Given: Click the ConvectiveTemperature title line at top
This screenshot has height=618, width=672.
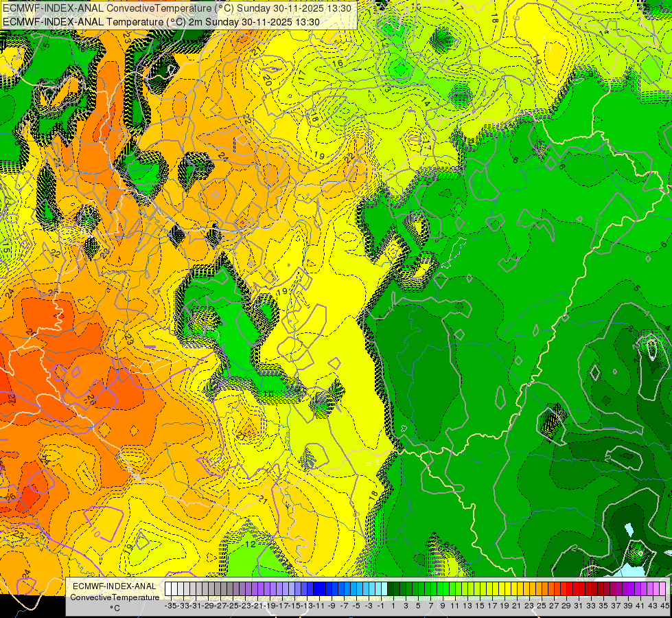Looking at the screenshot, I should (177, 8).
